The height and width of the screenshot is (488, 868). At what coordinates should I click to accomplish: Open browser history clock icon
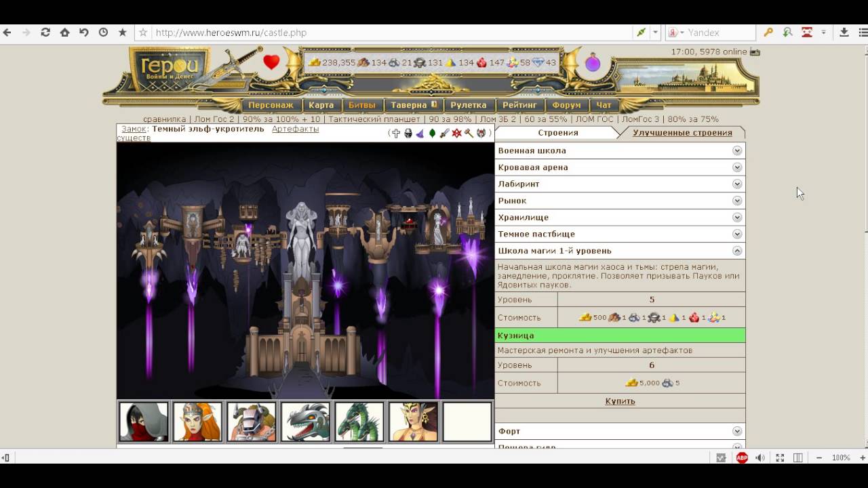coord(103,33)
